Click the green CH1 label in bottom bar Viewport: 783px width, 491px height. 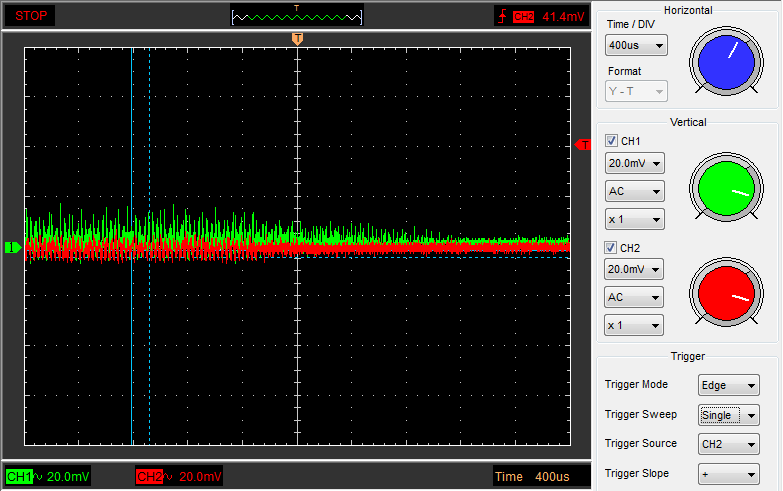tap(19, 476)
